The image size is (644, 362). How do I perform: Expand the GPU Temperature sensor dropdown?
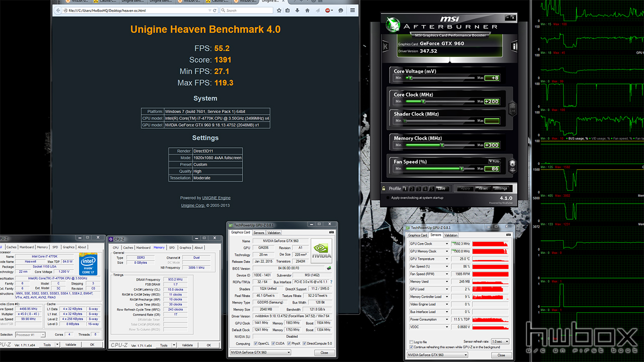click(x=446, y=259)
